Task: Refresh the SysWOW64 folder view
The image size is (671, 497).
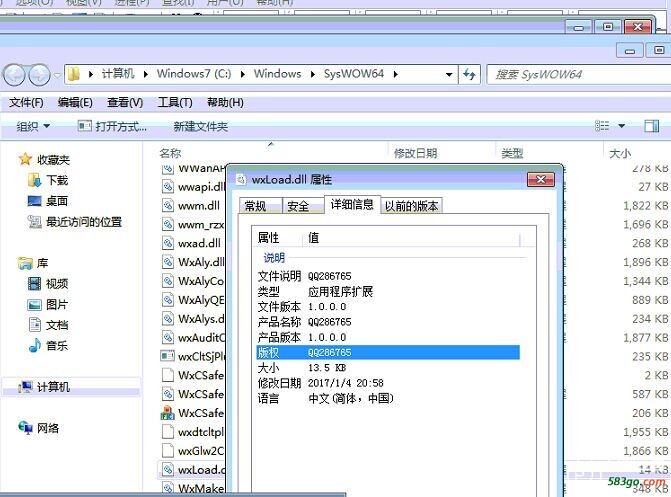Action: click(469, 74)
